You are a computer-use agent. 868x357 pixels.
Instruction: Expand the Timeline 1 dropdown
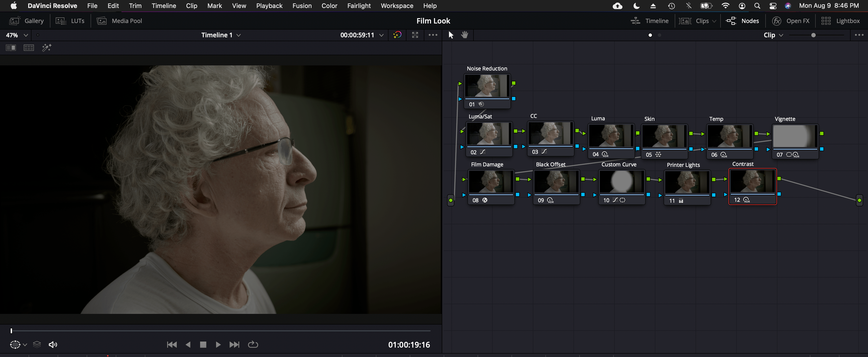[x=239, y=35]
